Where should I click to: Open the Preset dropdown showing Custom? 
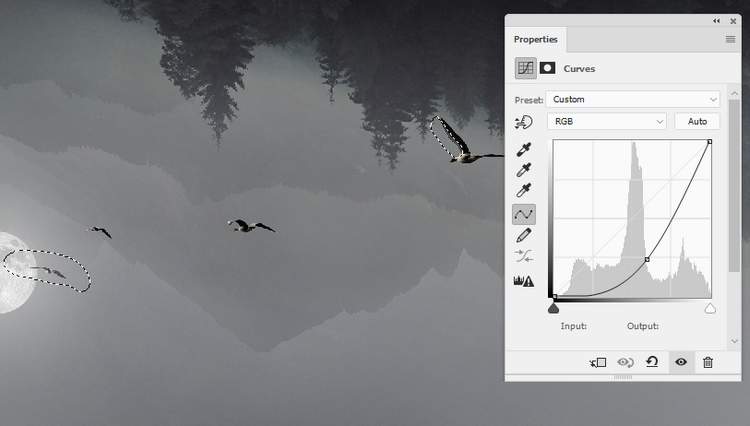[x=631, y=99]
